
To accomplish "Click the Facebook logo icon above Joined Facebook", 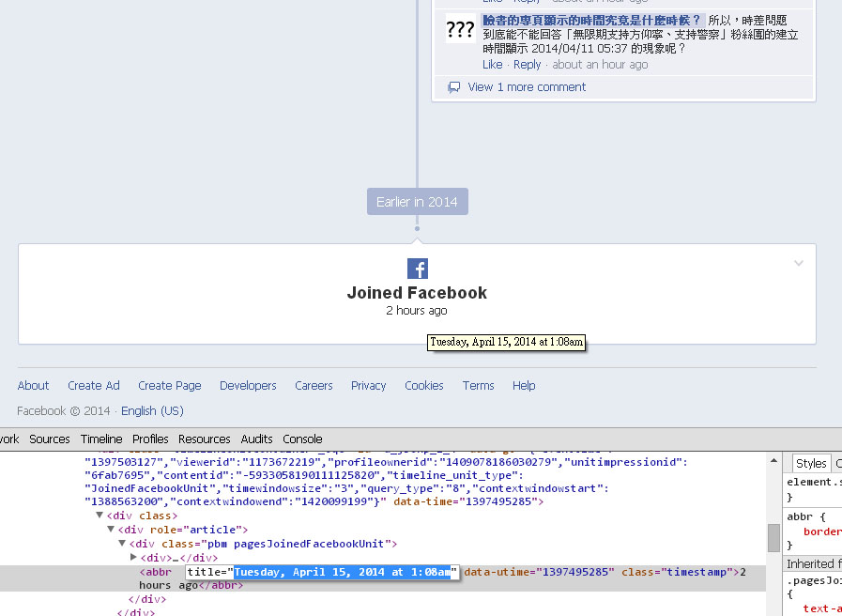I will coord(417,269).
